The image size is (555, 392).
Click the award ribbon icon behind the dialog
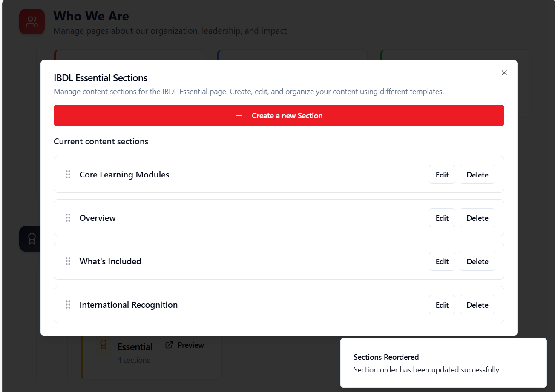pos(31,239)
